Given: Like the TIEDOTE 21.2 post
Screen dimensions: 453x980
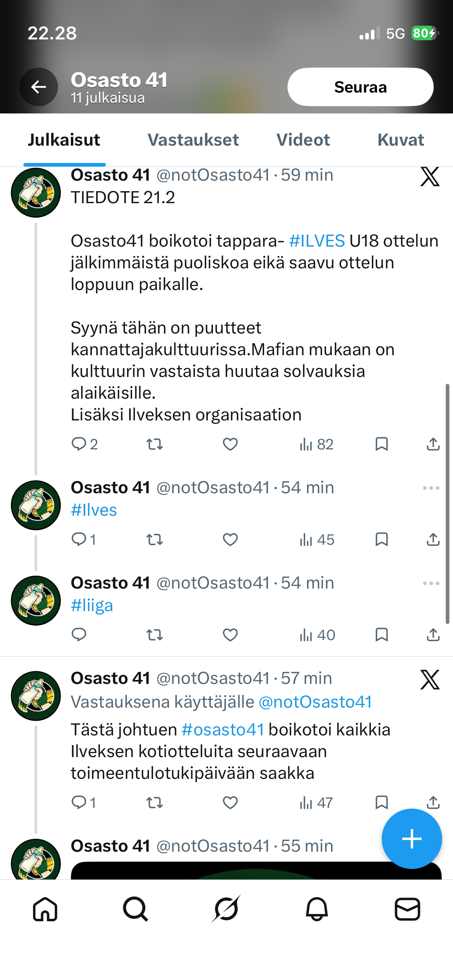Looking at the screenshot, I should (230, 444).
